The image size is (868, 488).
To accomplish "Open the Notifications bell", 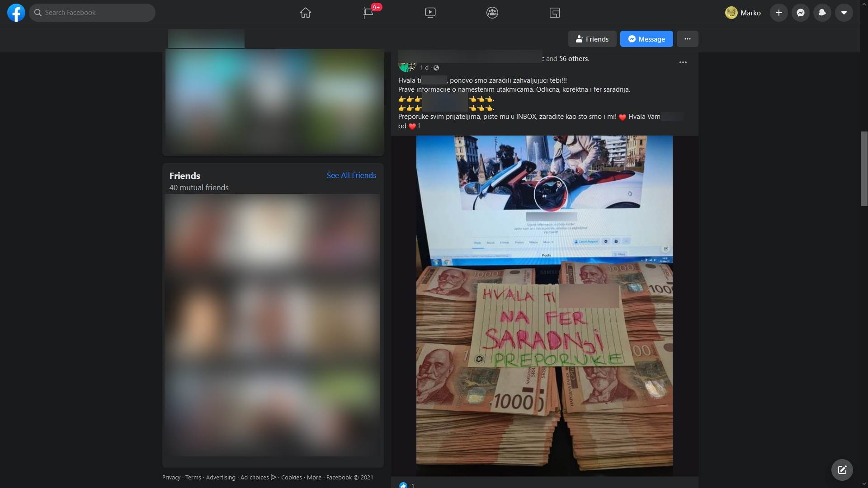I will click(x=822, y=12).
